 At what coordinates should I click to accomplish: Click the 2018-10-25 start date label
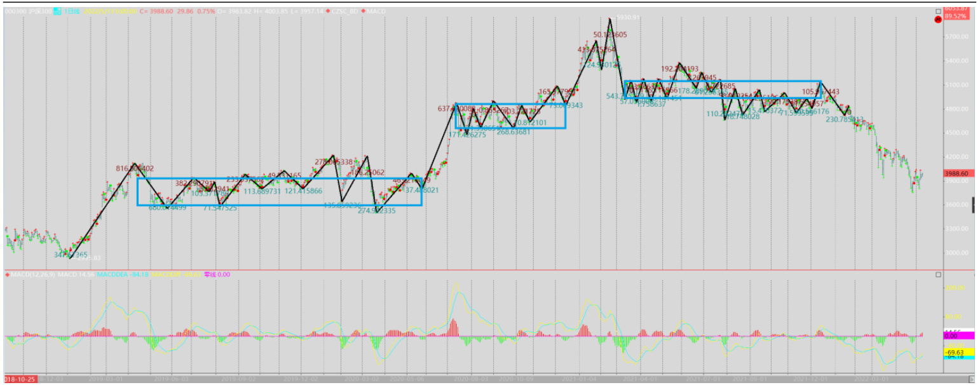[18, 379]
